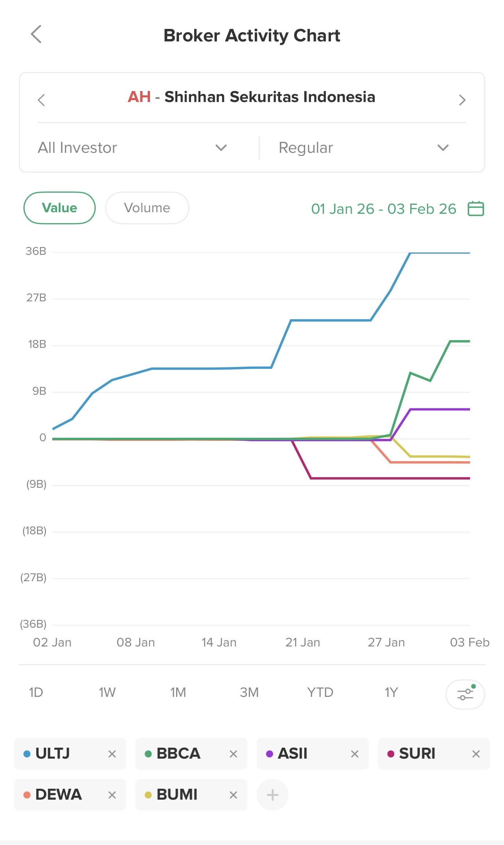The image size is (504, 845).
Task: Select the YTD time range
Action: click(320, 693)
